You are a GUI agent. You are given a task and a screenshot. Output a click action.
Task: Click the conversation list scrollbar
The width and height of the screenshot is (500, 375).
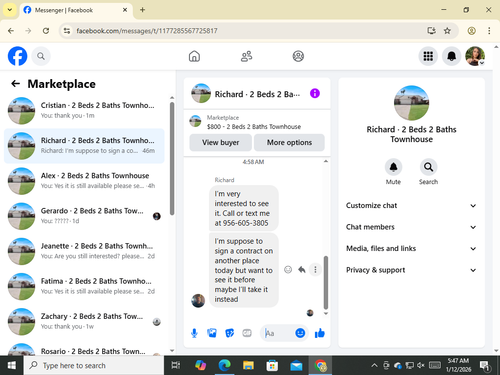172,158
